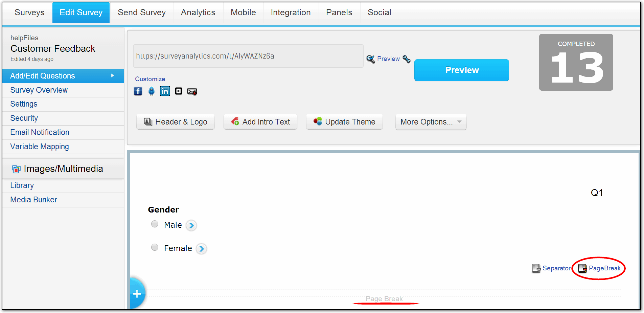Go to the Social tab
This screenshot has width=644, height=313.
click(x=379, y=13)
